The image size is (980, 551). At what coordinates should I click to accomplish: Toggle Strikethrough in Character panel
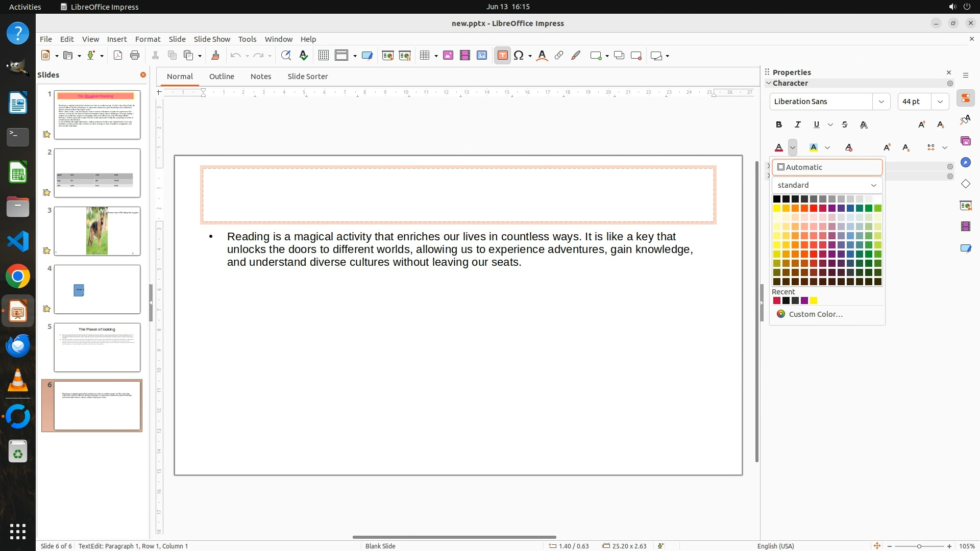coord(845,124)
